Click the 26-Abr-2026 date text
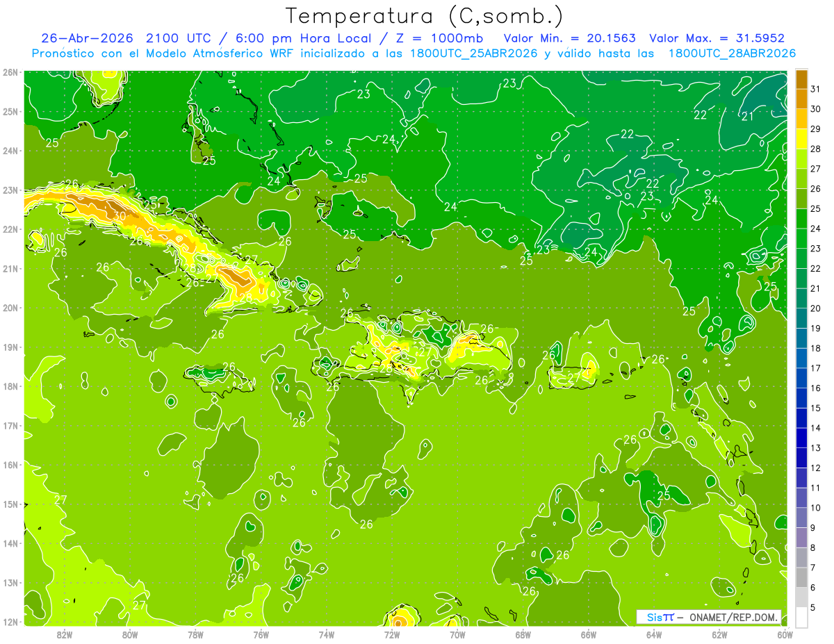The image size is (834, 644). coord(87,39)
